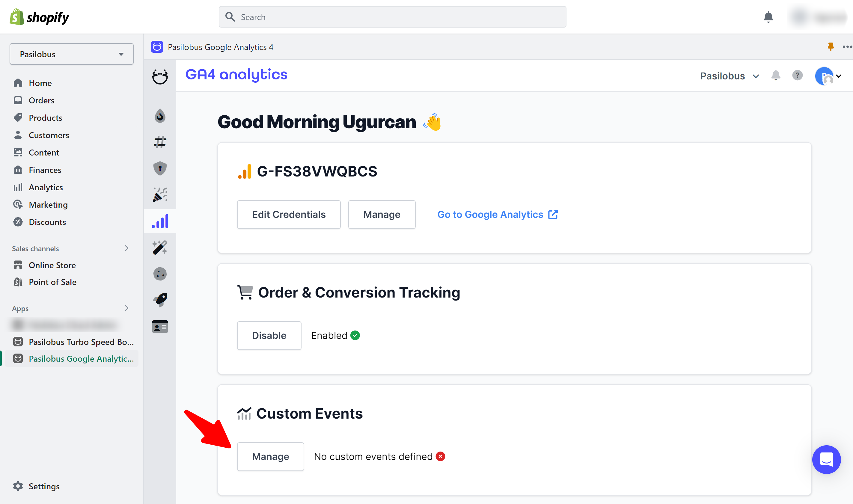
Task: Go to Products in Shopify menu
Action: [45, 117]
